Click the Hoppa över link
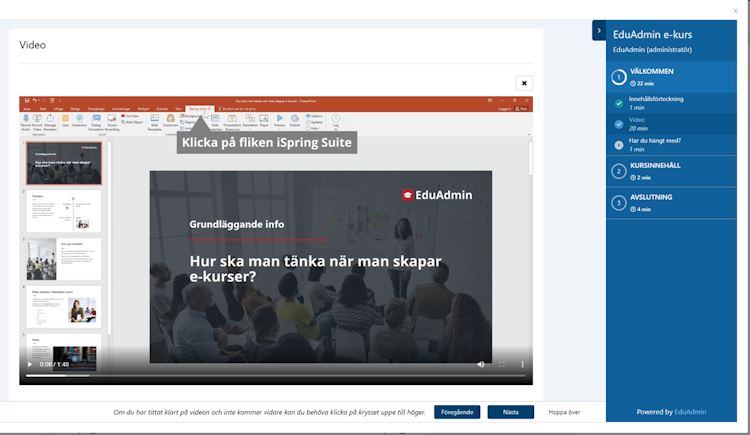This screenshot has height=435, width=750. [564, 412]
